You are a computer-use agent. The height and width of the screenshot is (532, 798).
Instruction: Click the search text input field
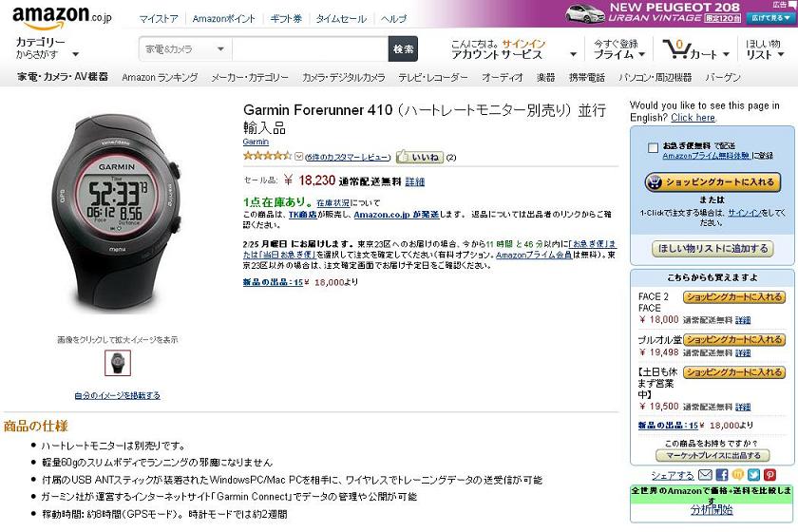[310, 49]
